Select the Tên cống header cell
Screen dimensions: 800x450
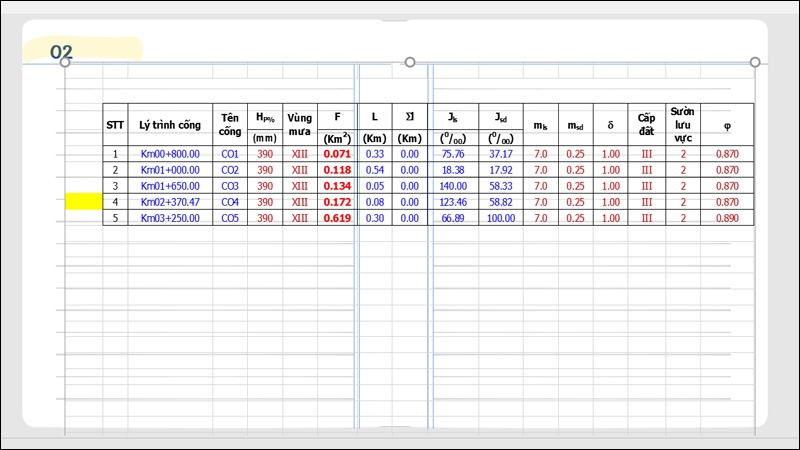point(230,124)
